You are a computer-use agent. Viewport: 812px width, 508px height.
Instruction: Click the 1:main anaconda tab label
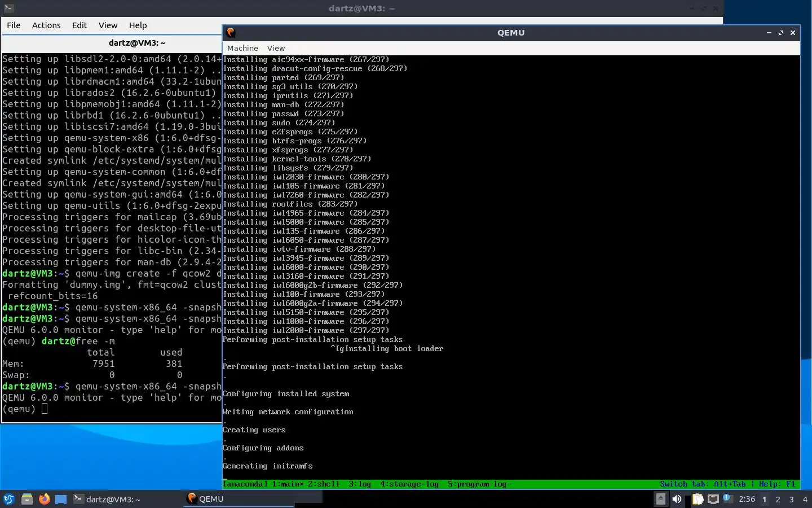[x=288, y=484]
